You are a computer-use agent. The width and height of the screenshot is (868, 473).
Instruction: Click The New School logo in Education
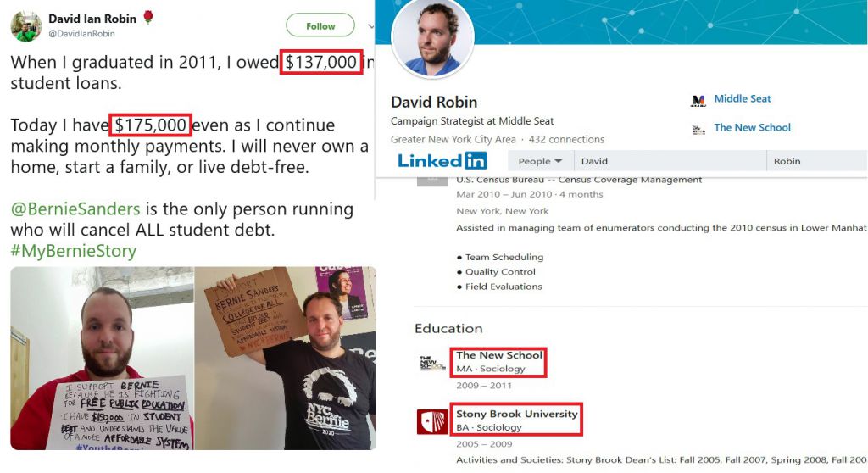click(x=432, y=364)
